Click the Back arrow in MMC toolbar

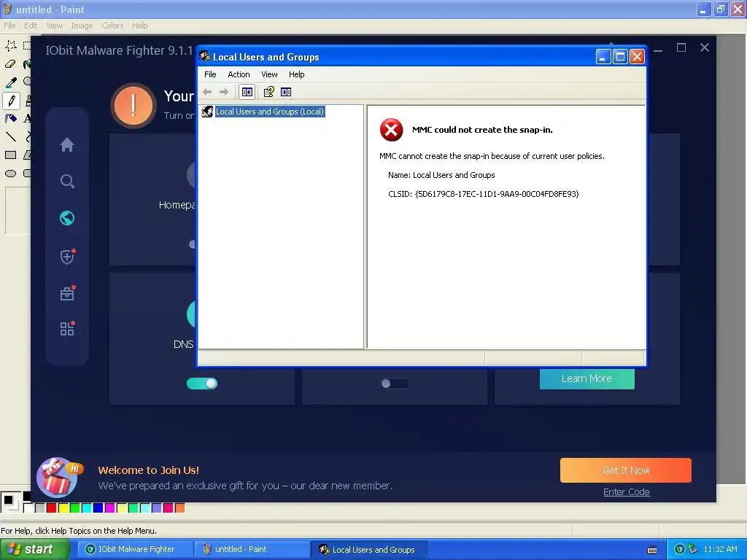(207, 92)
